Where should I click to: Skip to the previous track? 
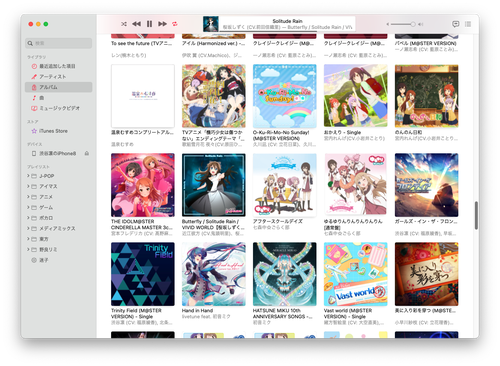tap(136, 24)
